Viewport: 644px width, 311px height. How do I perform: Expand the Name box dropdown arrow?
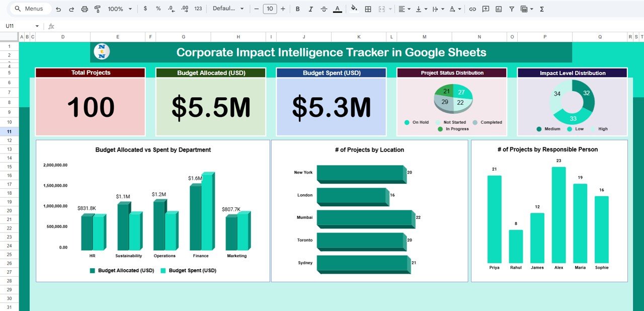(x=37, y=26)
